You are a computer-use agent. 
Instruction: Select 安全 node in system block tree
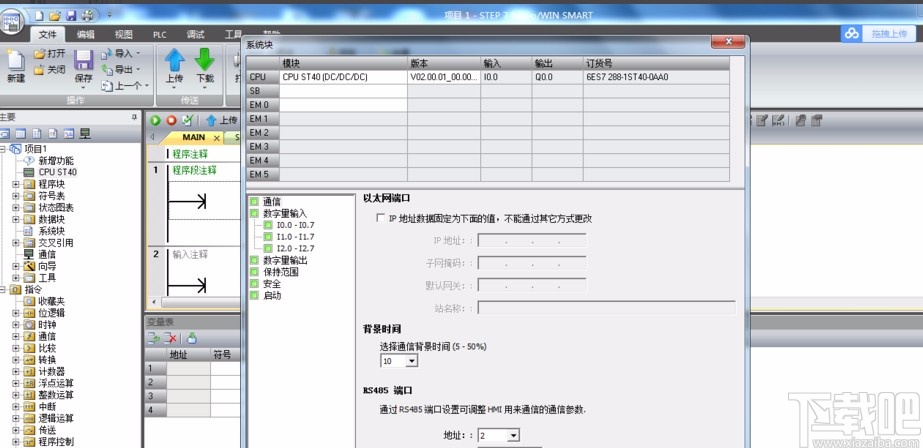point(271,284)
